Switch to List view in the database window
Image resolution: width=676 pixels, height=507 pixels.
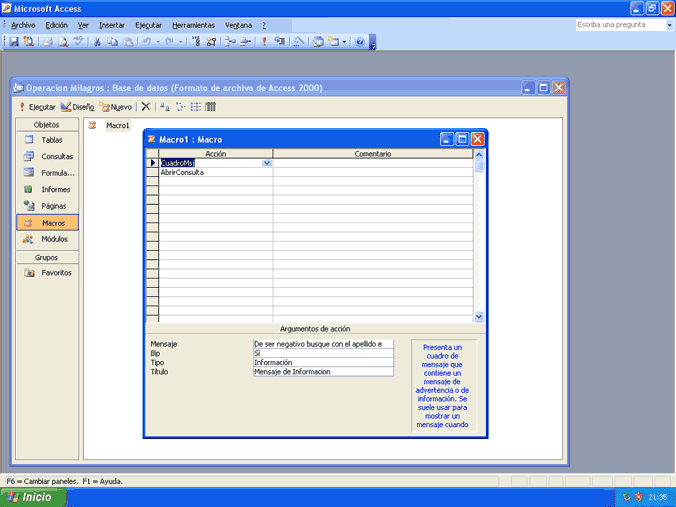[x=195, y=106]
